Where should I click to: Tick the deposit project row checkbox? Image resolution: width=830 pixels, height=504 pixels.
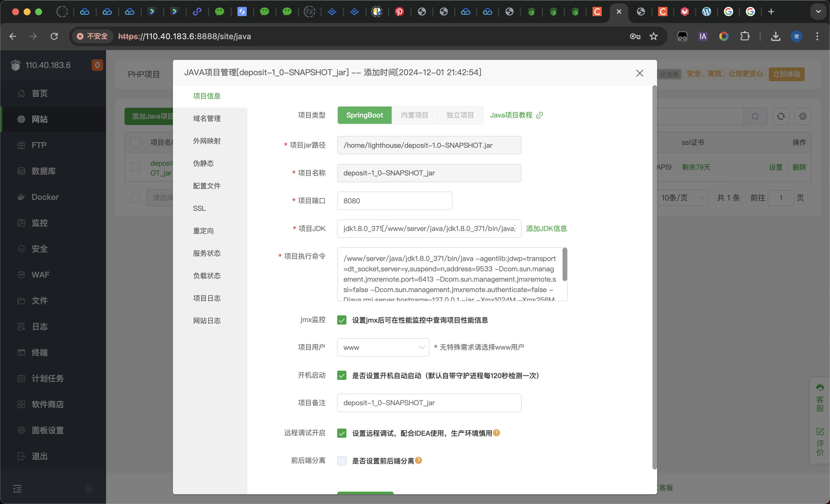click(x=135, y=167)
